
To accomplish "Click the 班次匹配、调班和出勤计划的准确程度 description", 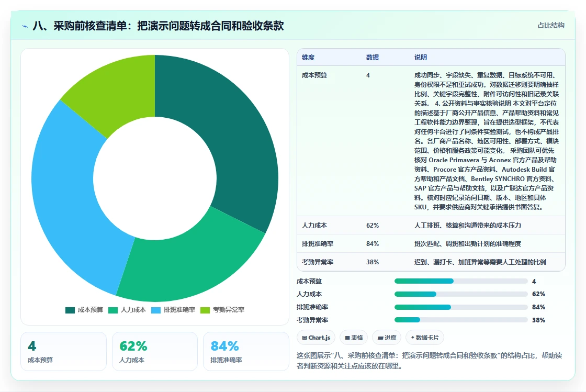I will [x=468, y=244].
